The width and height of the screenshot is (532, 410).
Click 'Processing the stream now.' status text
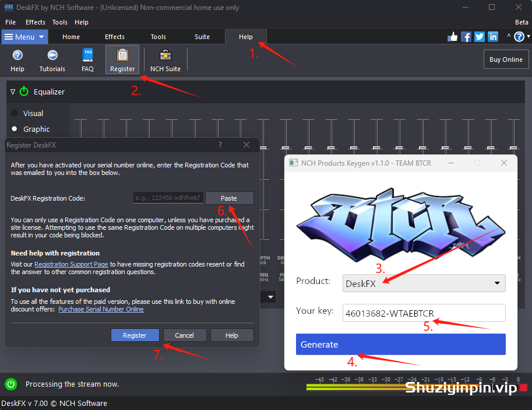[x=72, y=384]
